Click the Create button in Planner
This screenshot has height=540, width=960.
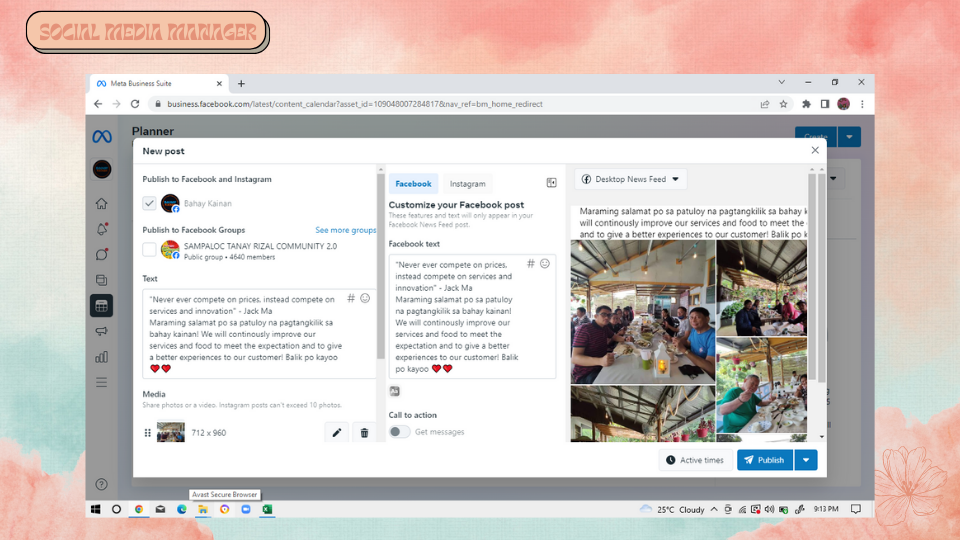pyautogui.click(x=816, y=137)
